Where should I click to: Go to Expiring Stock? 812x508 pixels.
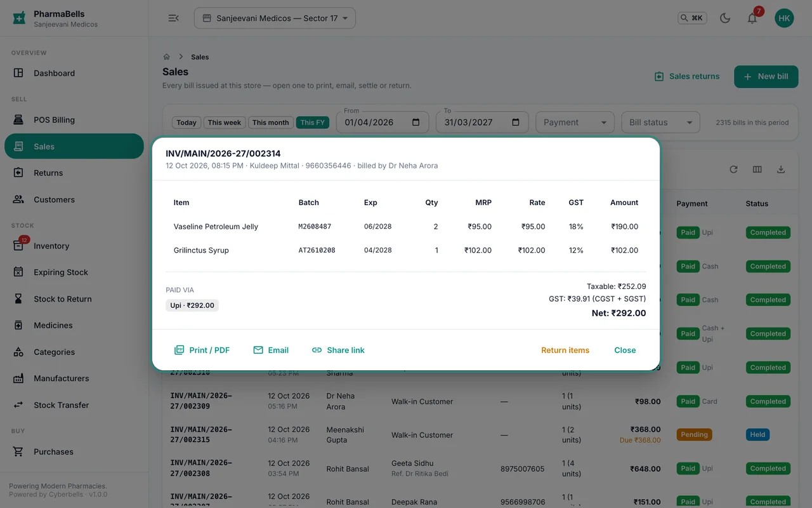click(x=74, y=272)
